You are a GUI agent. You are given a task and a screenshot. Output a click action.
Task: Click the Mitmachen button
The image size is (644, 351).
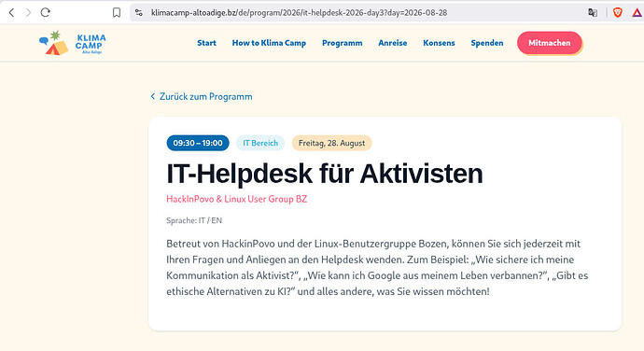coord(550,43)
